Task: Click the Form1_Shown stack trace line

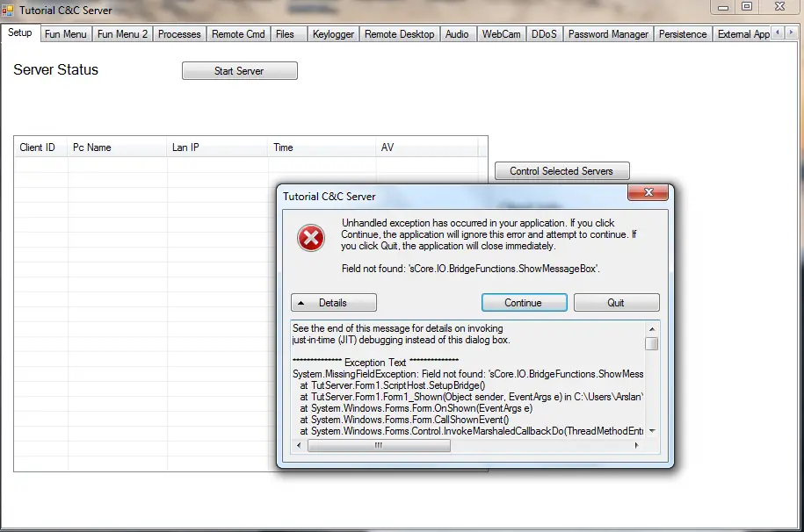Action: [472, 397]
